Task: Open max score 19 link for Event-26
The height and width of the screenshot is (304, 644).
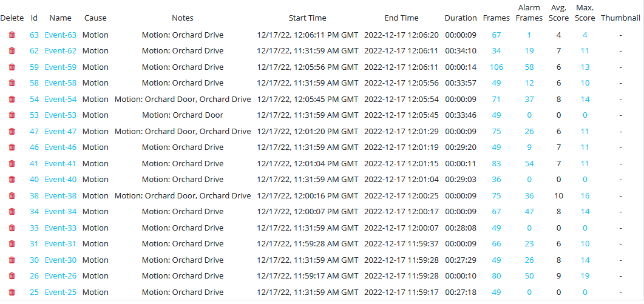Action: coord(585,276)
